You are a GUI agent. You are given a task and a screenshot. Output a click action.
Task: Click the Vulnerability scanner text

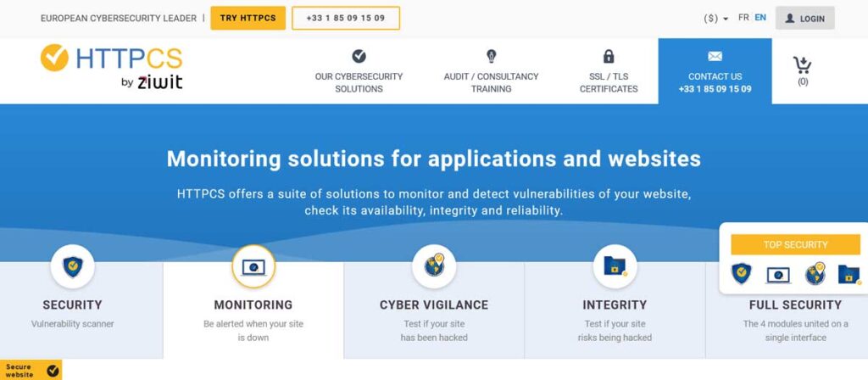pos(73,324)
